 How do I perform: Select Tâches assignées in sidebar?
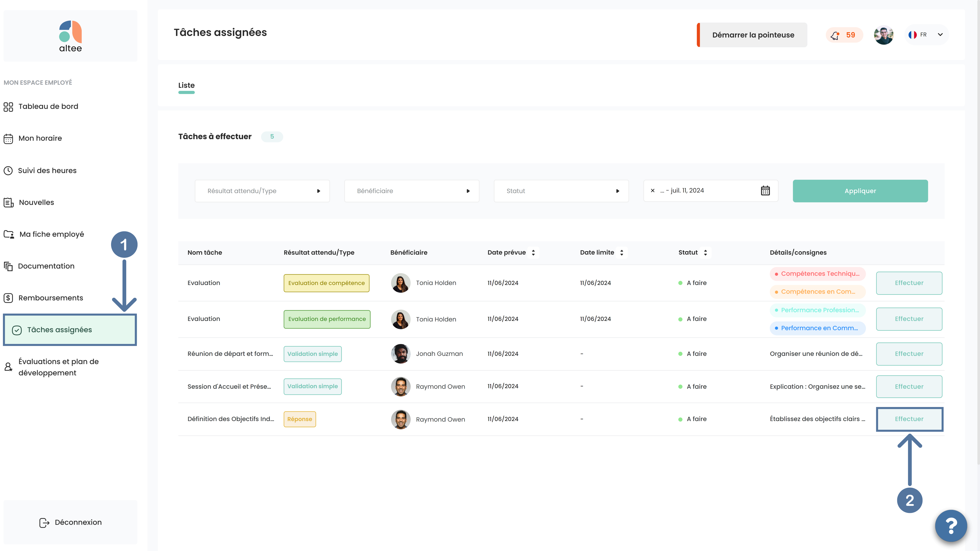[70, 330]
